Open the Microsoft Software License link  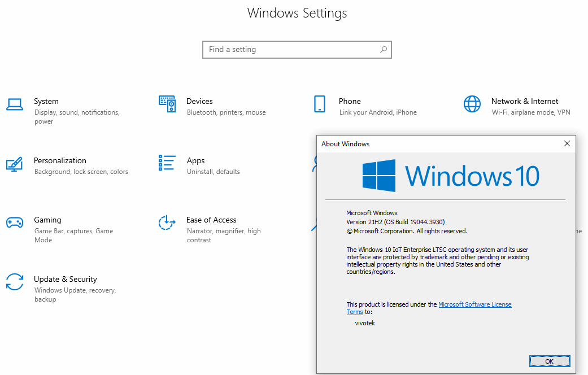pyautogui.click(x=475, y=304)
